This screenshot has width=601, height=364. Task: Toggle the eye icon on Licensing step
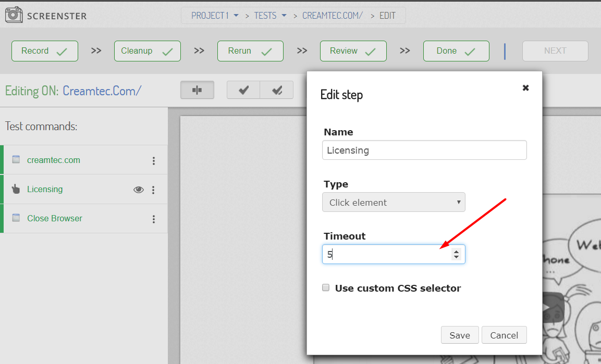138,190
